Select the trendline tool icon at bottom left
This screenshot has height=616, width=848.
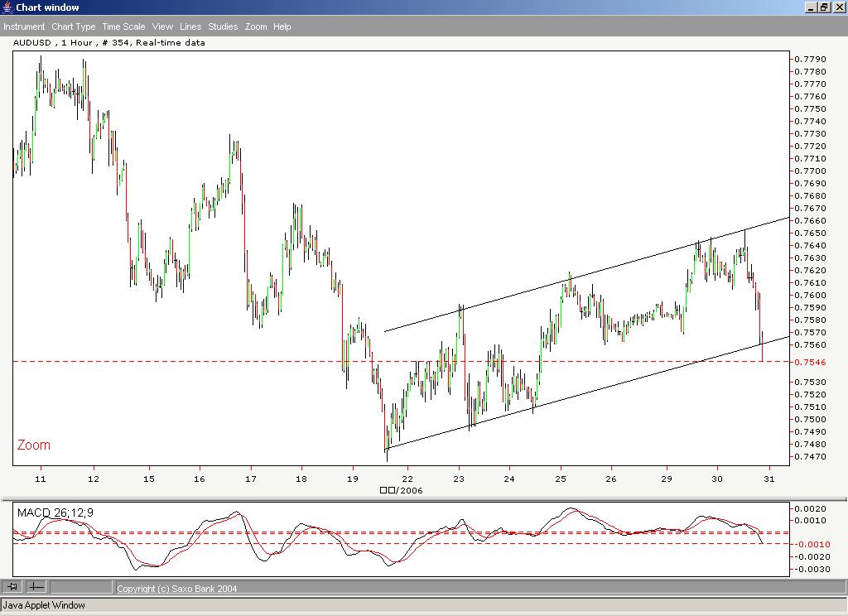35,588
